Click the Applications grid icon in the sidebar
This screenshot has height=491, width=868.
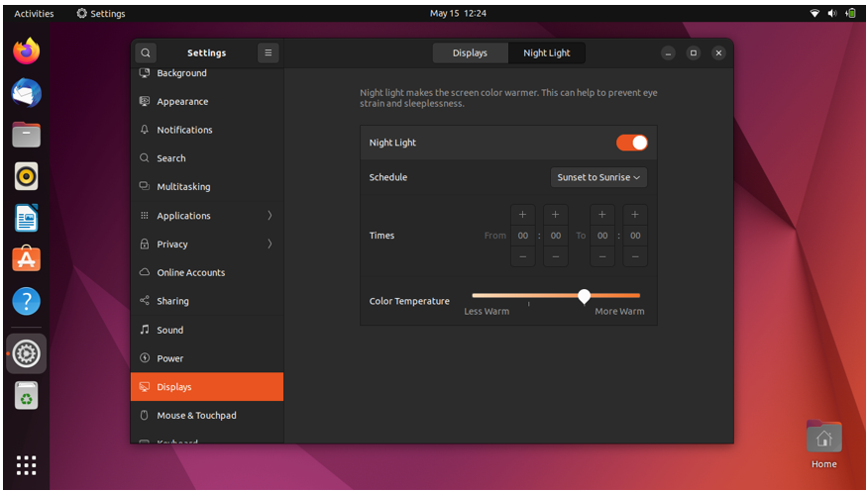coord(145,215)
